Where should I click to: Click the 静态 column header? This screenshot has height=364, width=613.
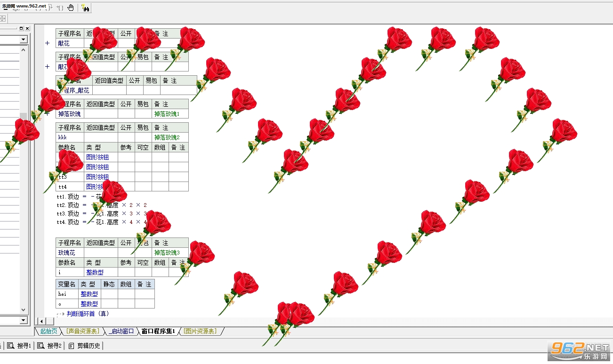(109, 284)
